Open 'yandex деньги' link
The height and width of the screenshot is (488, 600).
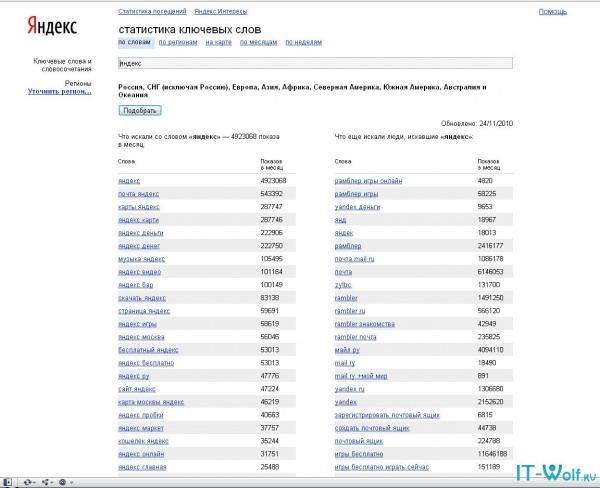tap(357, 207)
